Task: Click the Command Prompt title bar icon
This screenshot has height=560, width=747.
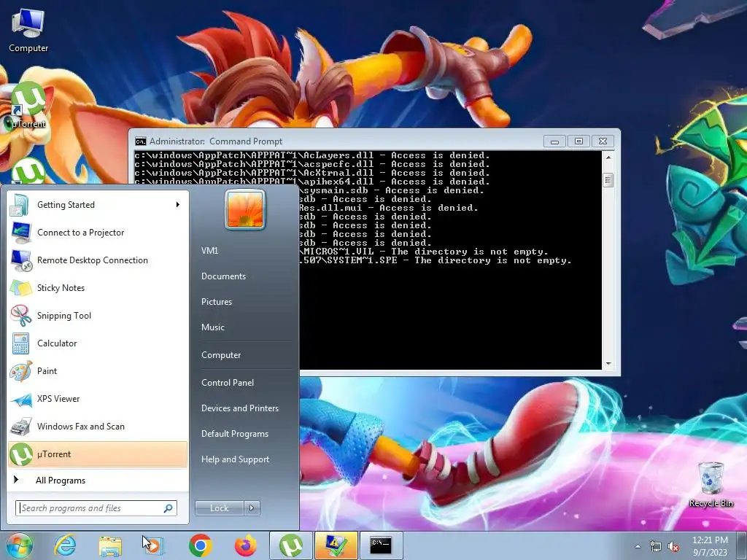Action: pyautogui.click(x=141, y=141)
